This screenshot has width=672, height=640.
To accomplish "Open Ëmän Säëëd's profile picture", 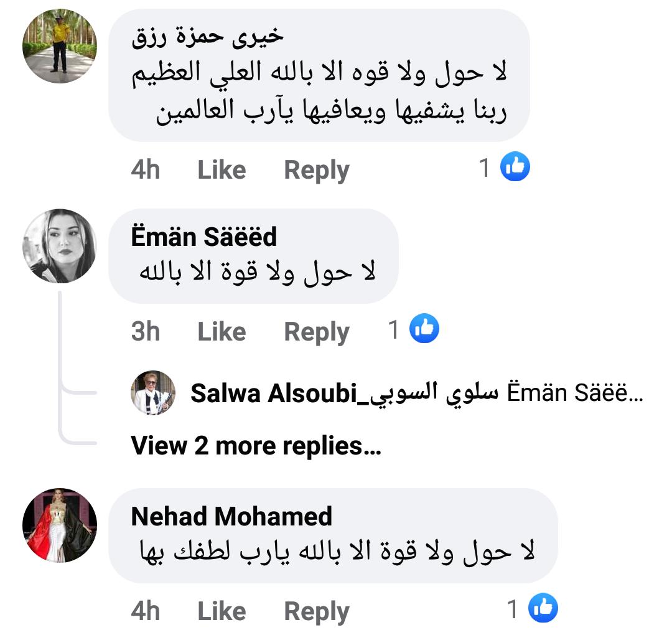I will [60, 246].
